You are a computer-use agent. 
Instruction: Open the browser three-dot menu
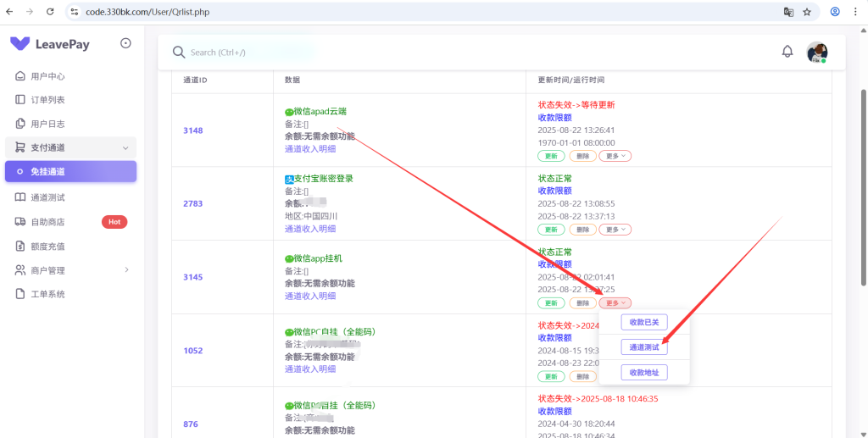[856, 12]
